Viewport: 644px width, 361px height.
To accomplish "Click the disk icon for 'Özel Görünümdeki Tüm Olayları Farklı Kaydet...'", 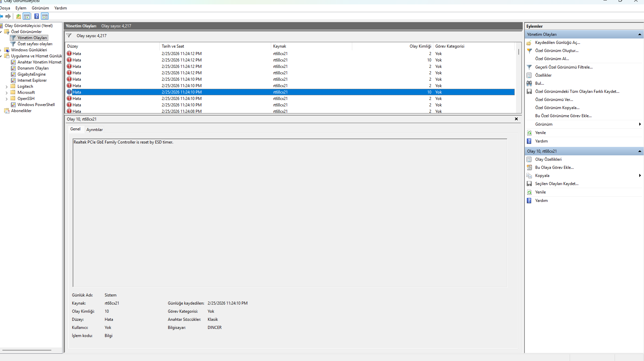I will 529,92.
